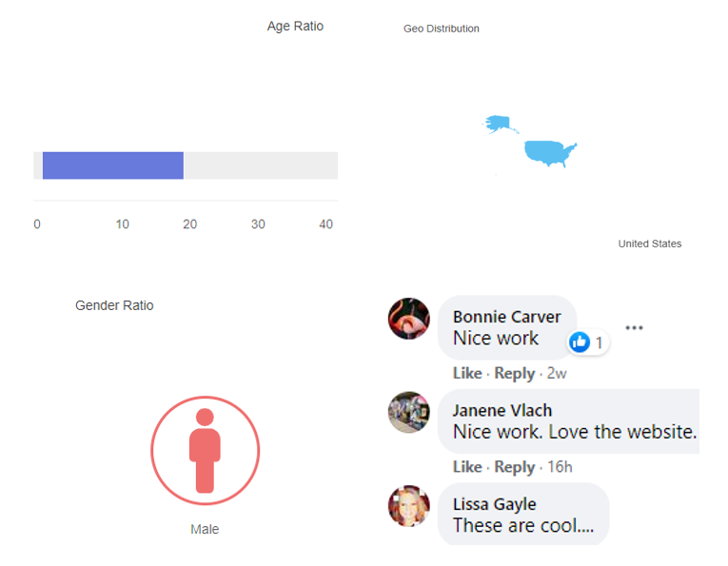Open Bonnie Carver's comment options menu

[634, 328]
